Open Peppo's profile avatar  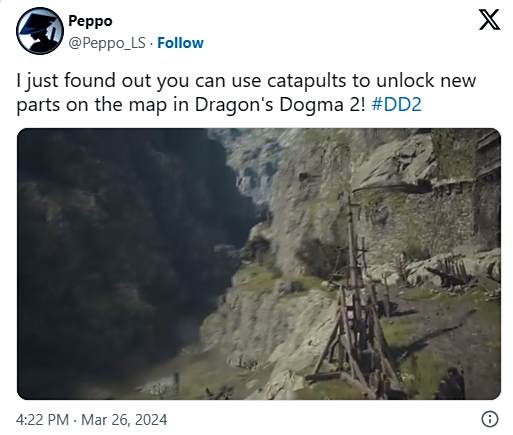[x=40, y=31]
